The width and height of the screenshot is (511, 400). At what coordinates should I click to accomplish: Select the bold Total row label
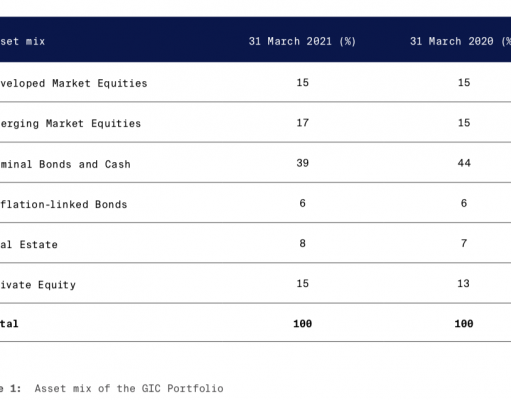9,323
